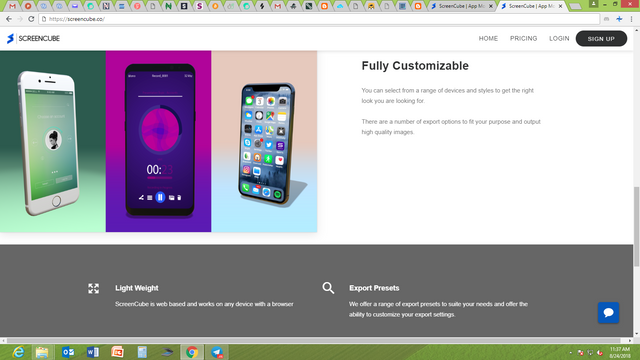Click the 'Light Weight' feature title
Image resolution: width=640 pixels, height=360 pixels.
(x=137, y=288)
